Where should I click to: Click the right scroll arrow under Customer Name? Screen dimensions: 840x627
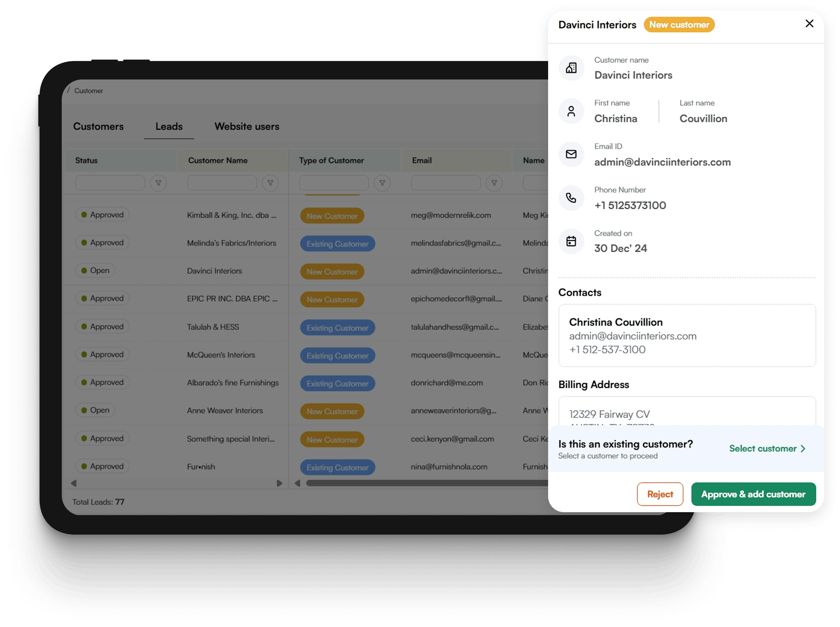coord(279,483)
